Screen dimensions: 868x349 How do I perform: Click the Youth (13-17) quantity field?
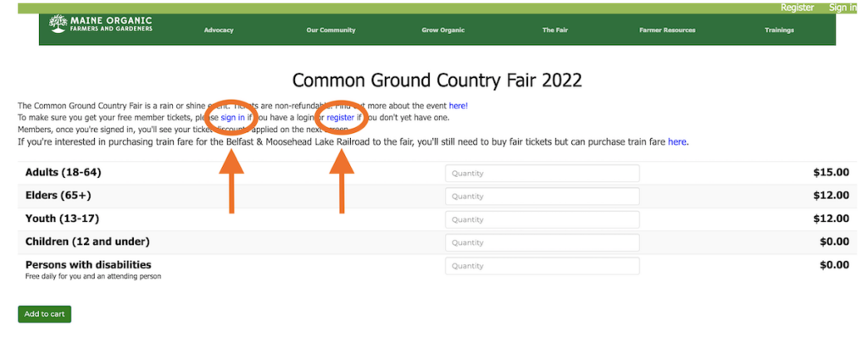(x=542, y=219)
